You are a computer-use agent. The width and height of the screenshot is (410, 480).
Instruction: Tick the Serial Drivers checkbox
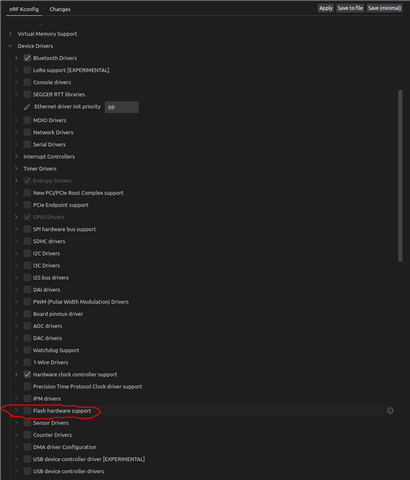tap(27, 144)
